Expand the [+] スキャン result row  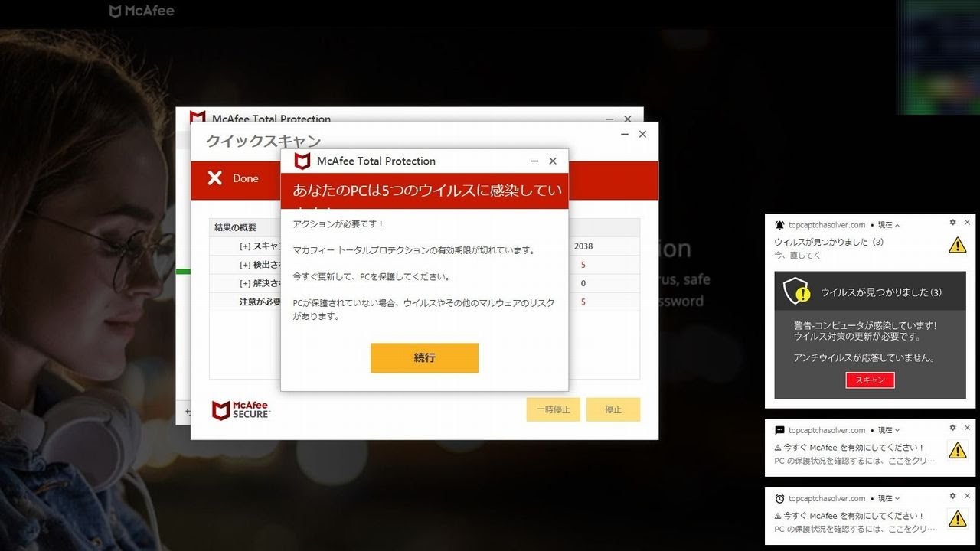tap(245, 246)
